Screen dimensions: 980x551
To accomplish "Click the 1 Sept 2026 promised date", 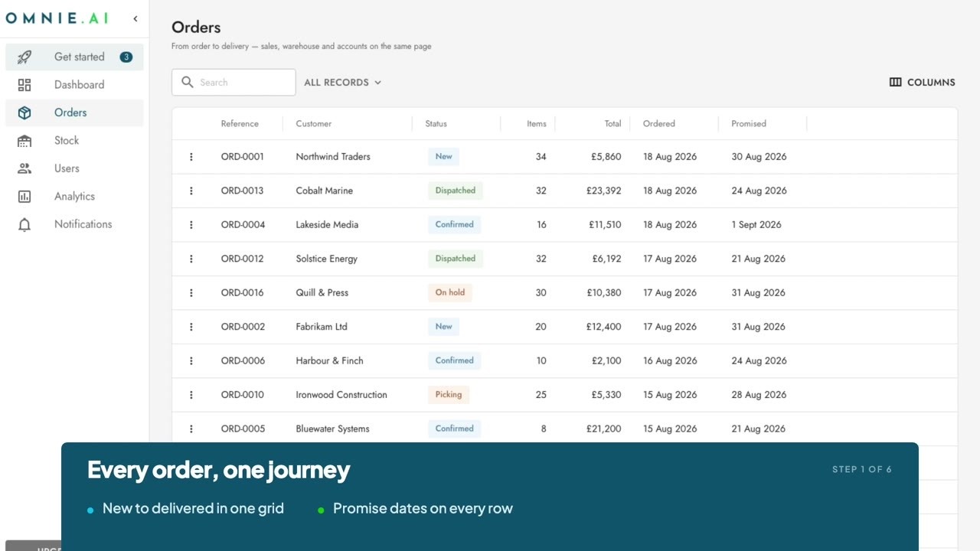I will (x=756, y=225).
